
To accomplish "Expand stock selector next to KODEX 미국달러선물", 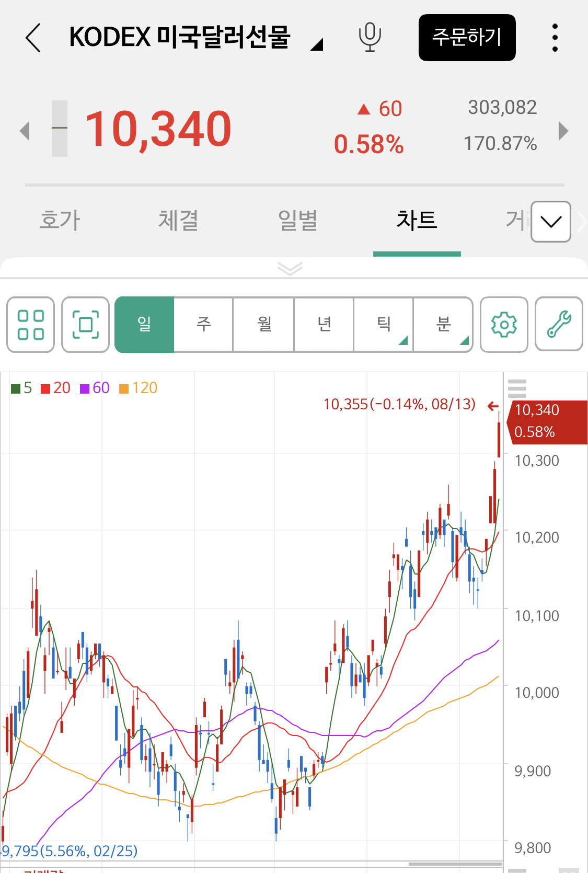I will (x=316, y=45).
